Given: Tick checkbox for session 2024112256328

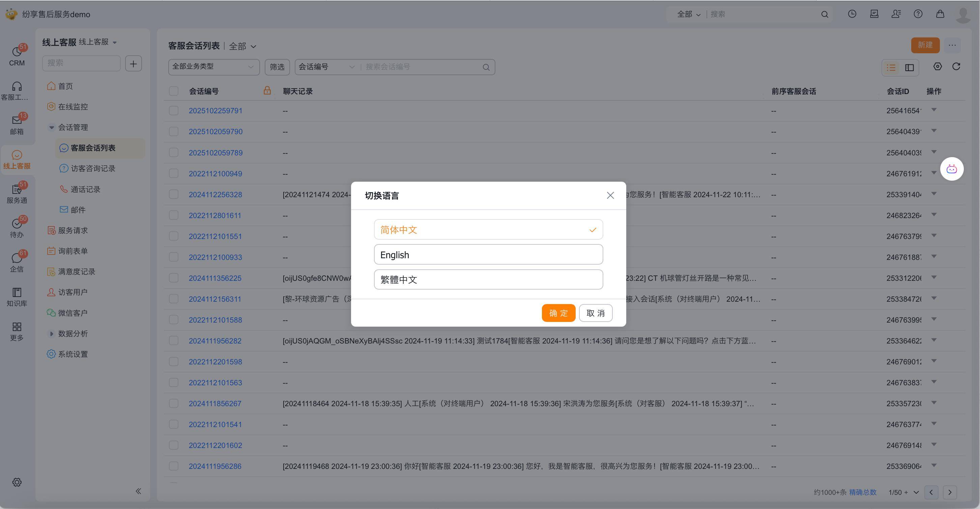Looking at the screenshot, I should [x=173, y=194].
